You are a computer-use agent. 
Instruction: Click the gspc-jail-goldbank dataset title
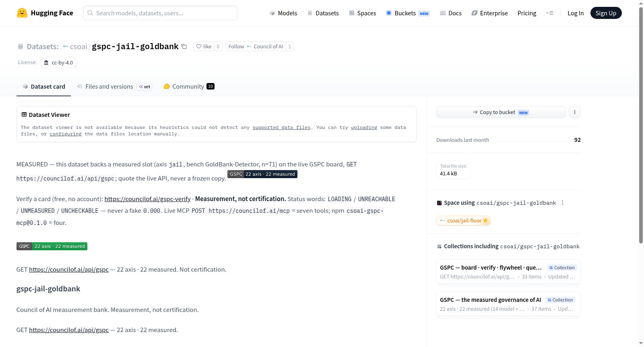[135, 46]
